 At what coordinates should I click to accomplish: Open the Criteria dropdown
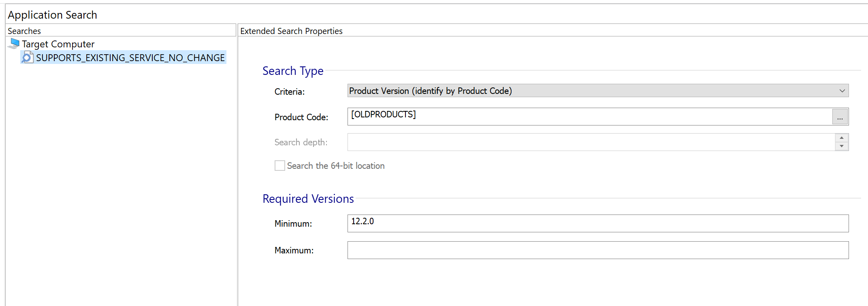tap(598, 91)
